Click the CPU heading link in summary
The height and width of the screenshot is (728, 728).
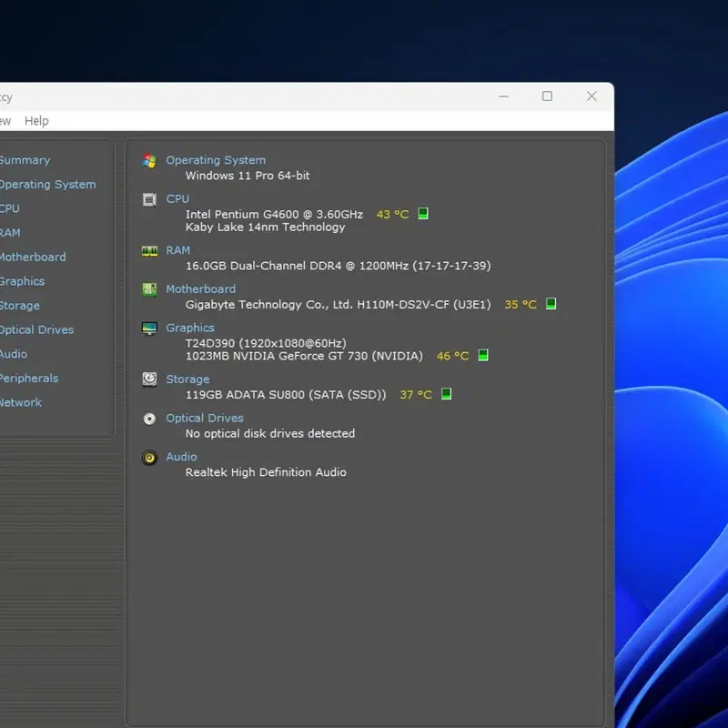point(177,198)
